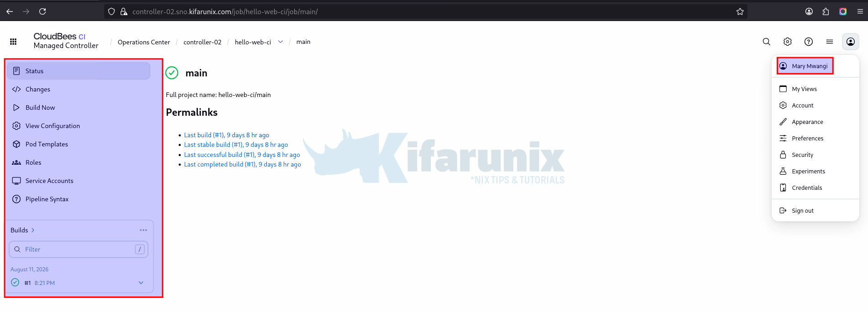Open Account in the user menu
Screen dimensions: 868x312
pyautogui.click(x=815, y=105)
